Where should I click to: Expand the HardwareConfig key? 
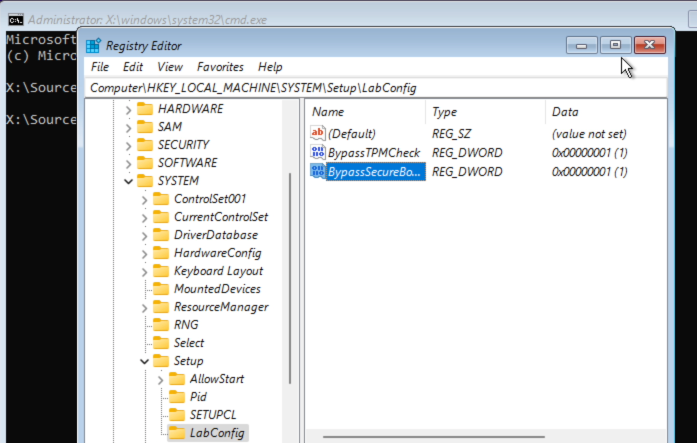144,254
